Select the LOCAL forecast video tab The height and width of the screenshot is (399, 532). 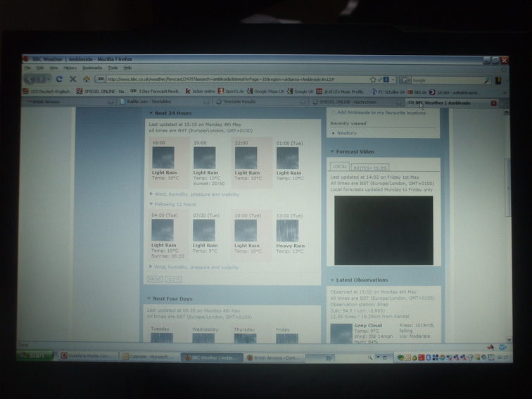[340, 167]
